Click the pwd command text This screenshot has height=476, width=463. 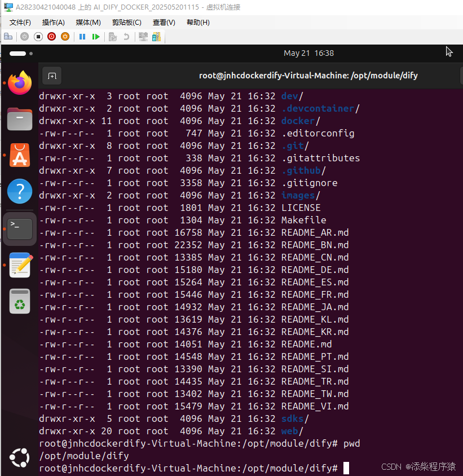[x=351, y=444]
